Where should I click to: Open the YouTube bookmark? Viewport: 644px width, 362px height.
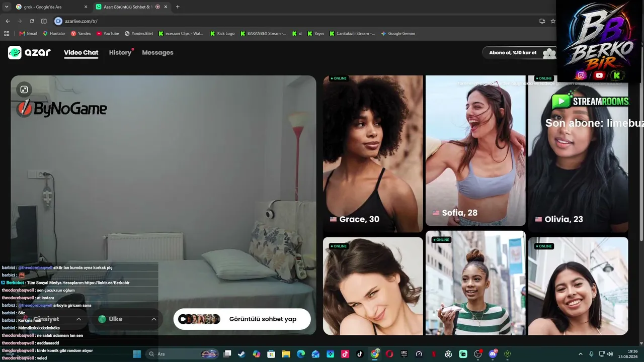click(x=108, y=34)
